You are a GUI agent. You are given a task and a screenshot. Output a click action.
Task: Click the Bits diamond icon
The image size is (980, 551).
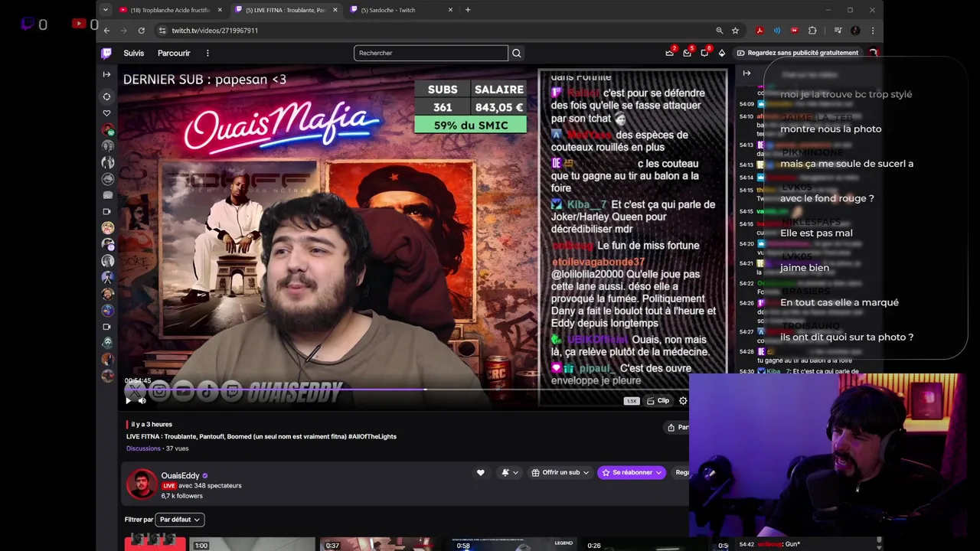click(x=721, y=53)
